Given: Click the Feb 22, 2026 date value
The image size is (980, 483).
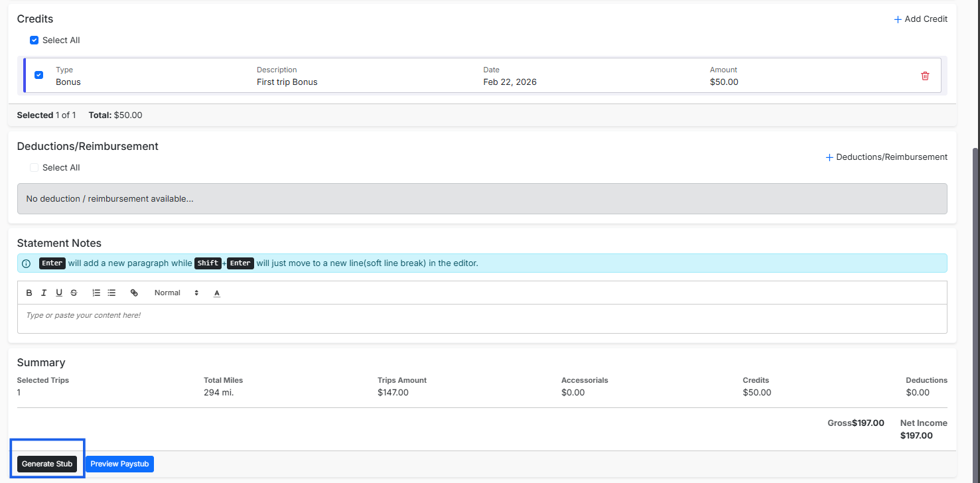Looking at the screenshot, I should click(x=510, y=82).
